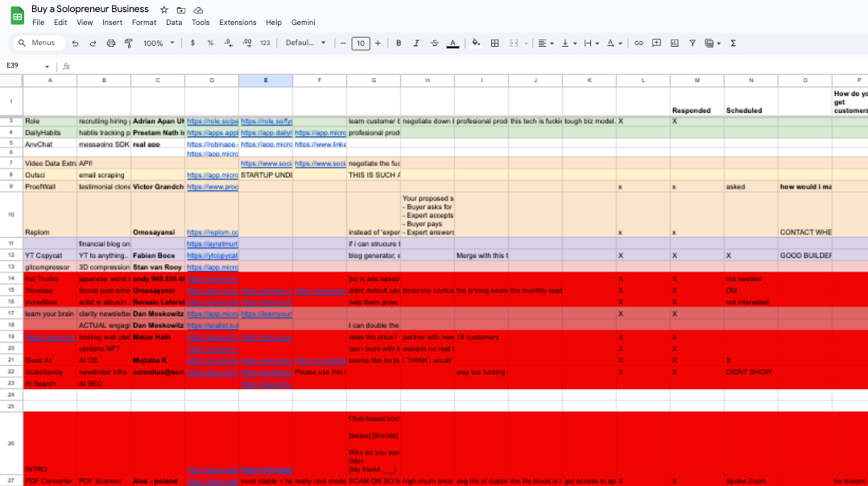This screenshot has width=868, height=486.
Task: Create a filter with funnel icon
Action: click(692, 44)
